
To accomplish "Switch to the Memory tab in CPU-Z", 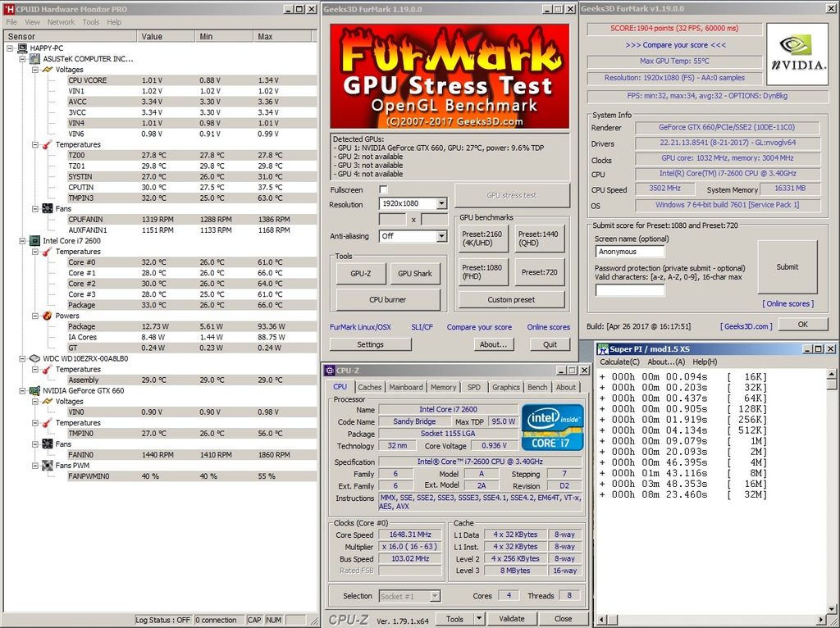I will pyautogui.click(x=444, y=387).
